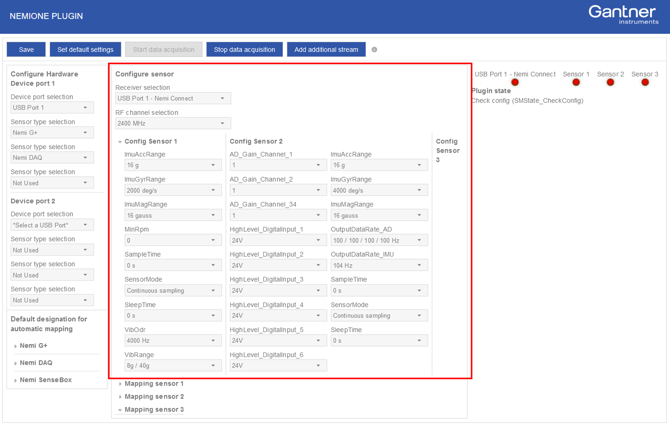Click Stop data acquisition button
Viewport: 670px width, 427px height.
coord(244,50)
